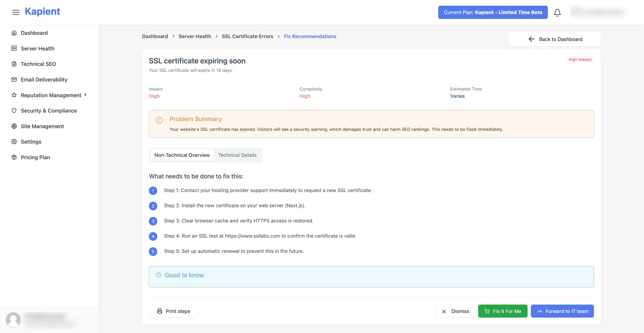Click SSL Certificate Errors breadcrumb

pos(247,36)
